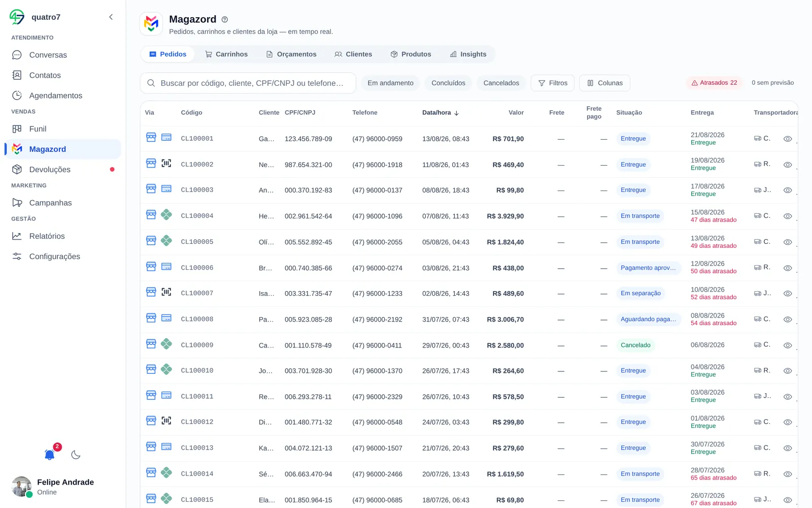Screen dimensions: 812x508
Task: Click the Em separação badge on CL100007
Action: [x=640, y=294]
